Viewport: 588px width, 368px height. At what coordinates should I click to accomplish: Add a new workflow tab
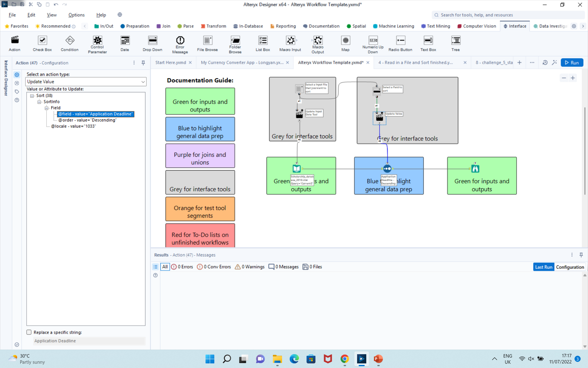click(519, 63)
